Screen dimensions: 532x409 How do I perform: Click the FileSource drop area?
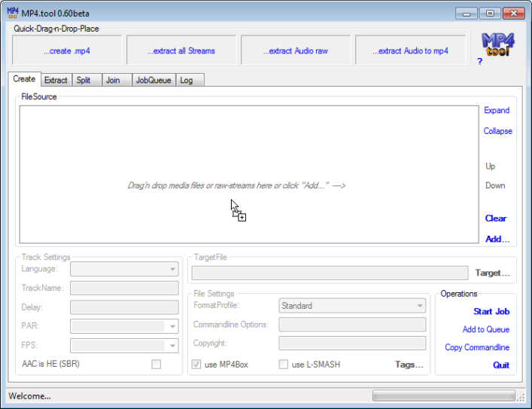(x=249, y=174)
